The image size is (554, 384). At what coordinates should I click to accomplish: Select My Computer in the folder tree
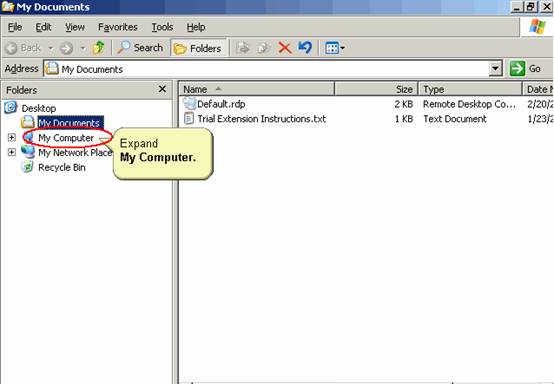click(66, 138)
